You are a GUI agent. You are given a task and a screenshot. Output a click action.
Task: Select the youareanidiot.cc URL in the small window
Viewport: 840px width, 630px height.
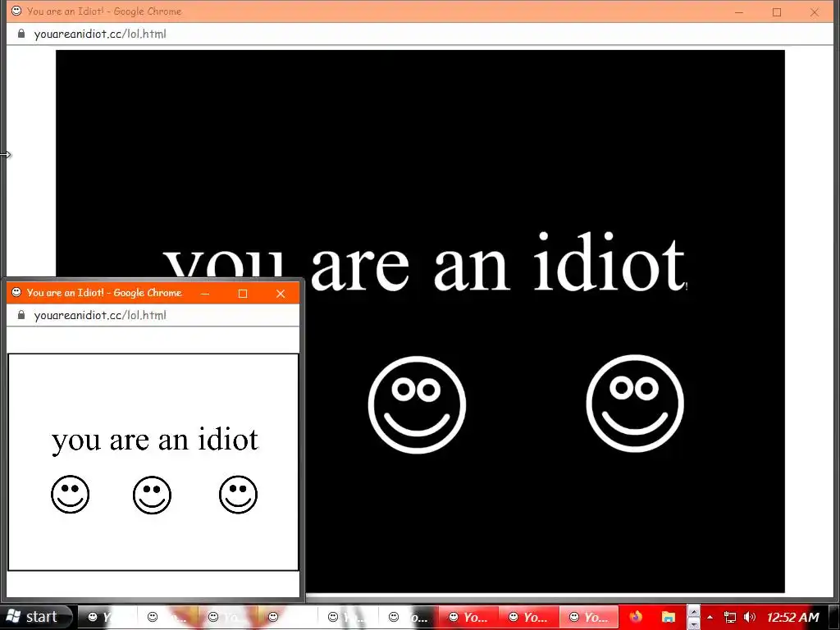tap(100, 315)
